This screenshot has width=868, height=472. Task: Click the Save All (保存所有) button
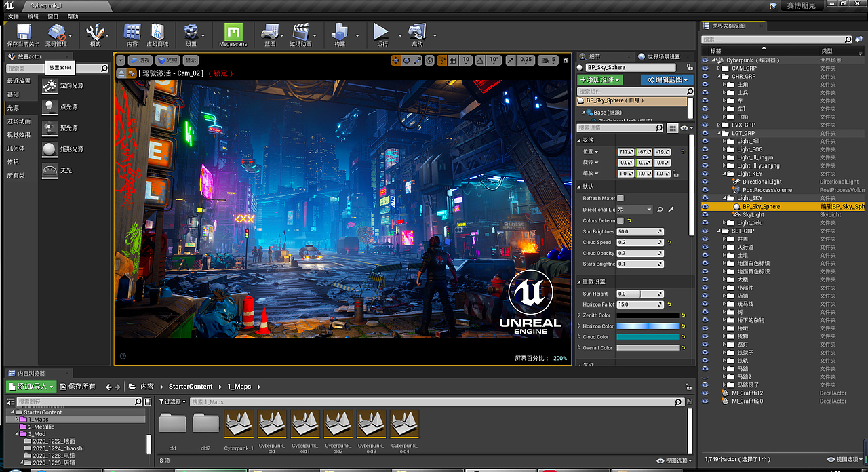tap(78, 387)
